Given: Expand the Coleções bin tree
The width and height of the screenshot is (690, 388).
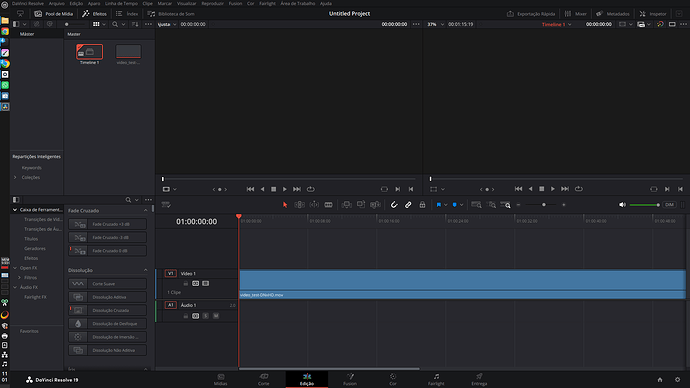Looking at the screenshot, I should click(x=15, y=177).
